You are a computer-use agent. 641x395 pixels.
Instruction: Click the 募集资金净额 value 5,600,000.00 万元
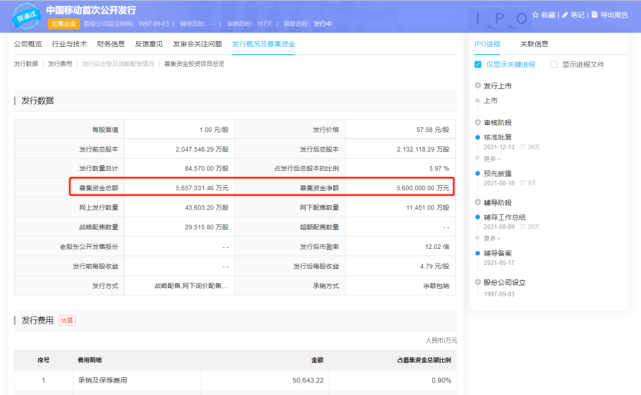[x=423, y=188]
